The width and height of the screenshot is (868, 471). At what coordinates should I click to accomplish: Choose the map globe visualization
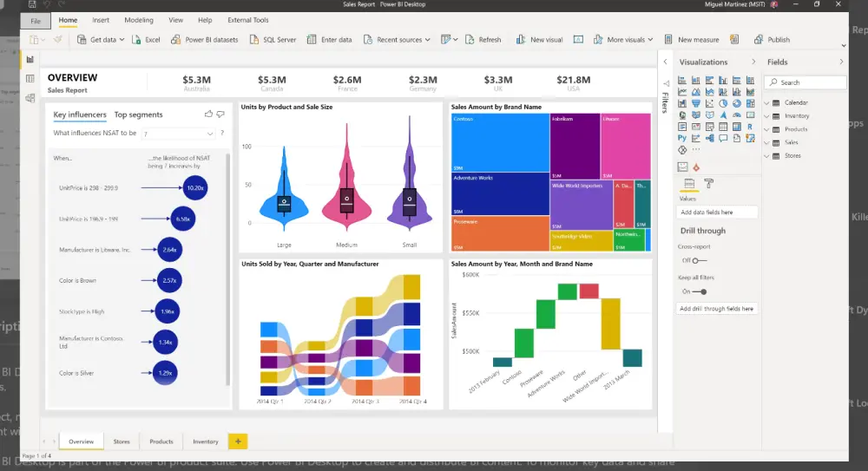pyautogui.click(x=682, y=115)
